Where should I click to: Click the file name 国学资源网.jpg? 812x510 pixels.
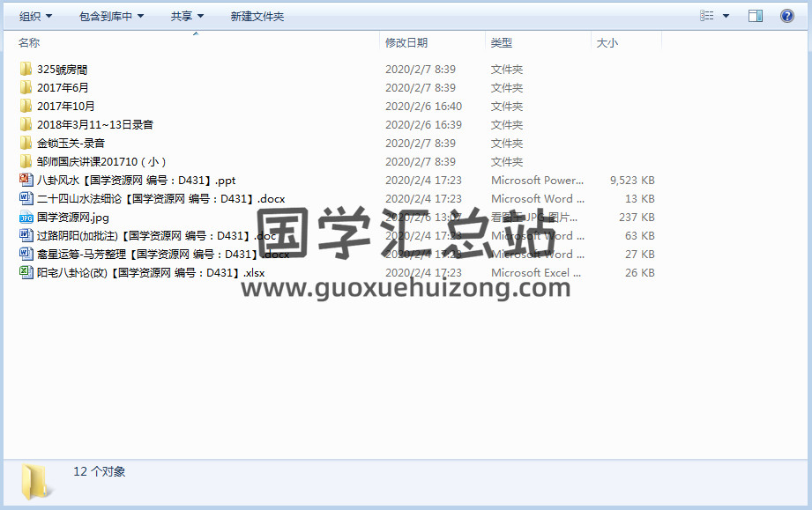click(x=73, y=218)
